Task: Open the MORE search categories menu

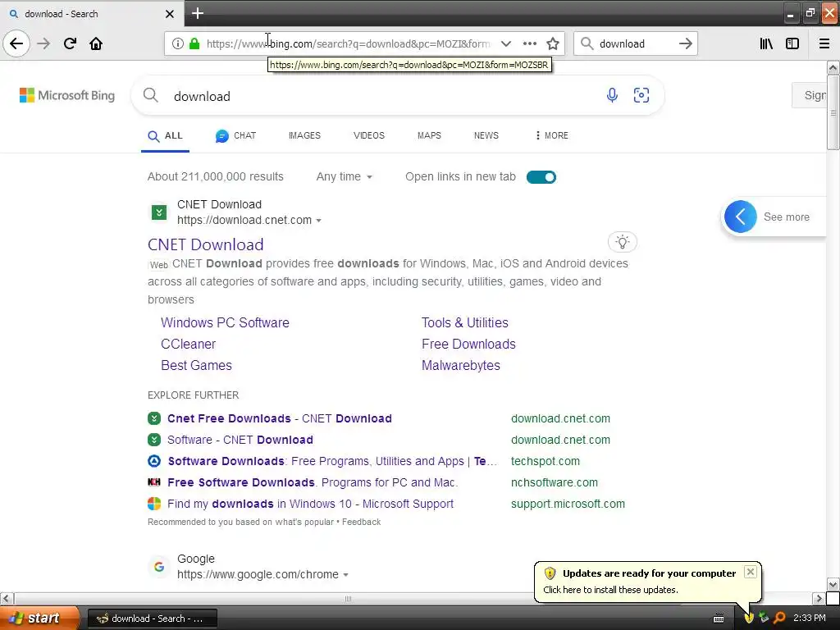Action: pyautogui.click(x=551, y=135)
